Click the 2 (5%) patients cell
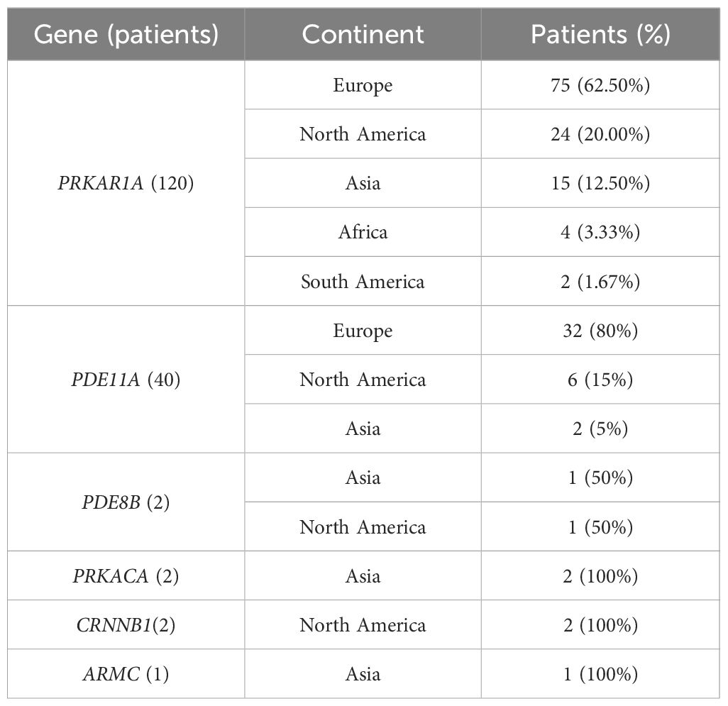 600,429
